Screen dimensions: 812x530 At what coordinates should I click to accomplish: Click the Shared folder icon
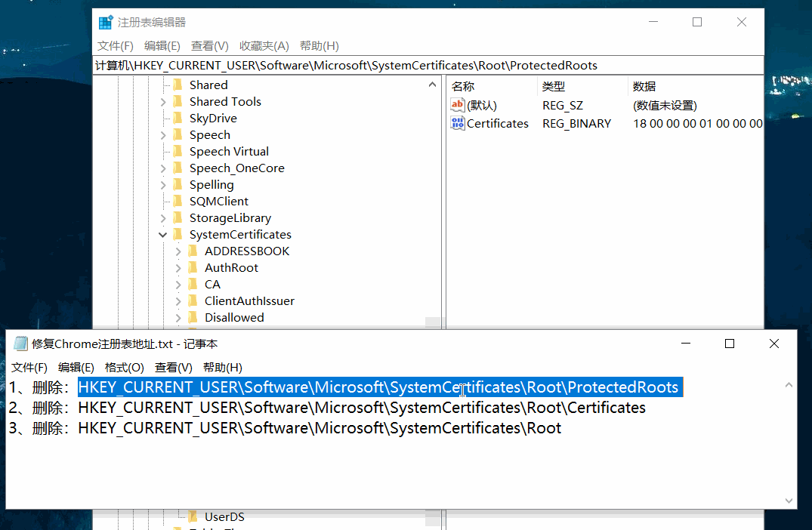[x=178, y=85]
